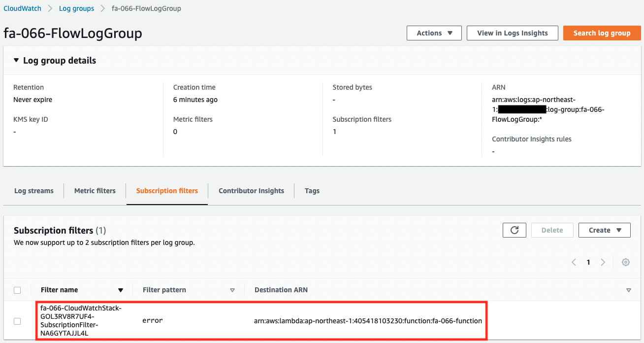
Task: Switch to the Tags tab
Action: pos(312,191)
